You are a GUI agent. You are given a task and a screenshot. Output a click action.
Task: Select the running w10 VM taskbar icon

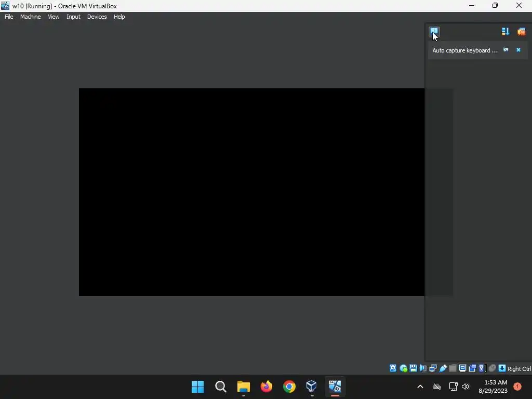pos(335,387)
